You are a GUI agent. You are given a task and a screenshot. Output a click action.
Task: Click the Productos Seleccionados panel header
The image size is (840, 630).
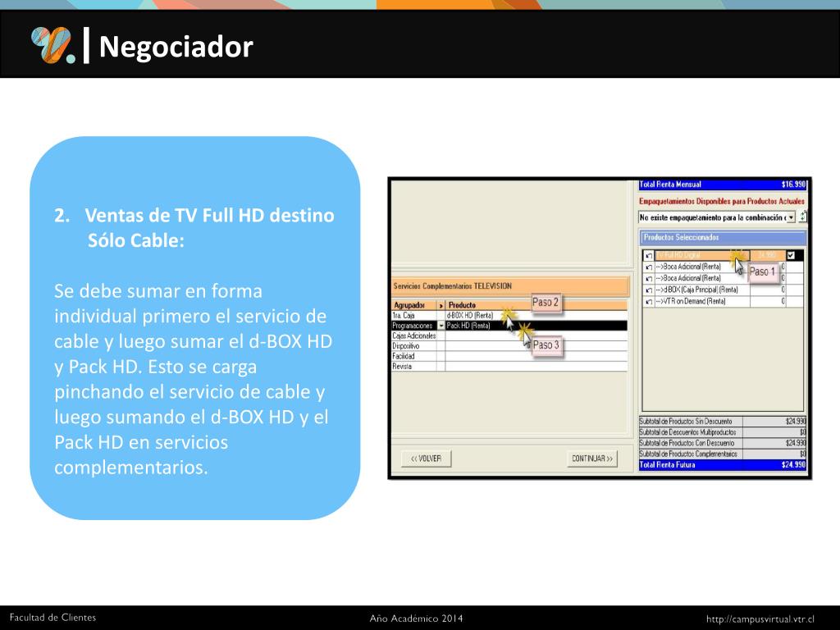tap(723, 237)
